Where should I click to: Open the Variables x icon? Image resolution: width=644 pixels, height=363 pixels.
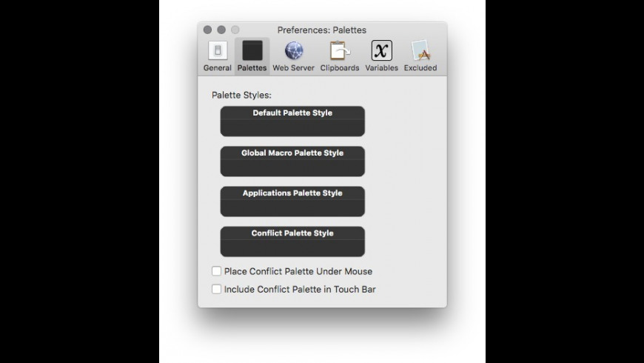point(381,50)
